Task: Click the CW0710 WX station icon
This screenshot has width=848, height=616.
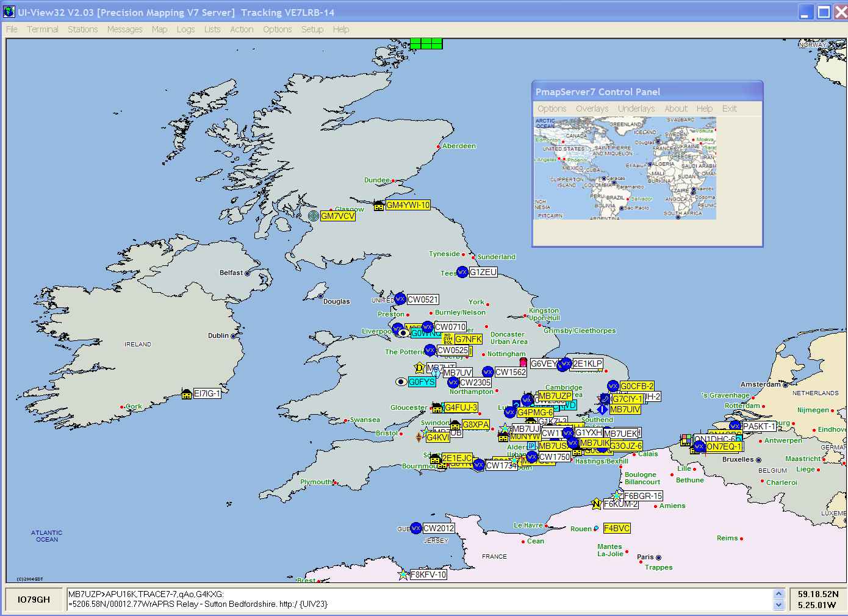Action: point(427,327)
